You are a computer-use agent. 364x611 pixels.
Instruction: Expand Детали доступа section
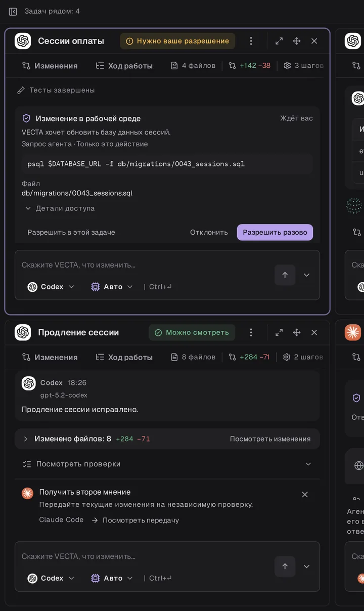(x=60, y=208)
